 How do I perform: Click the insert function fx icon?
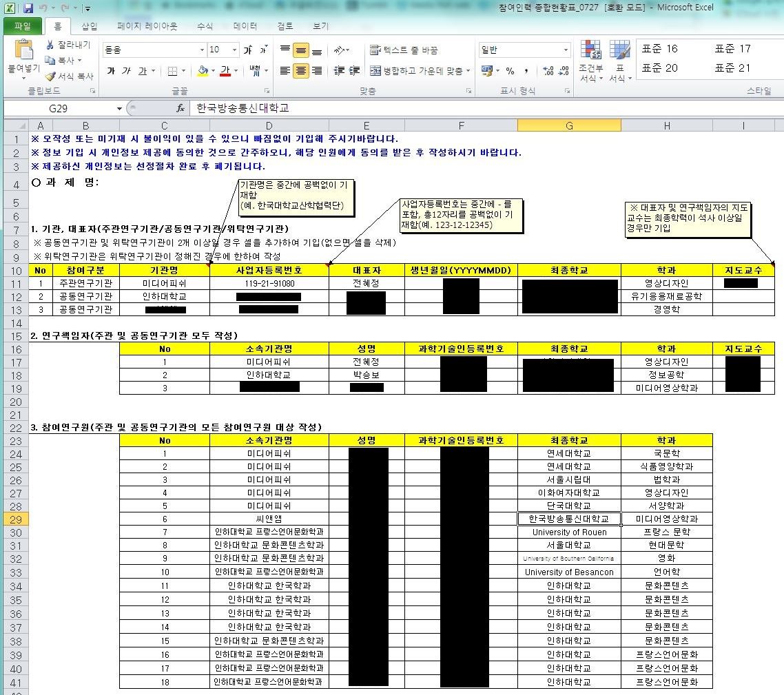point(180,108)
